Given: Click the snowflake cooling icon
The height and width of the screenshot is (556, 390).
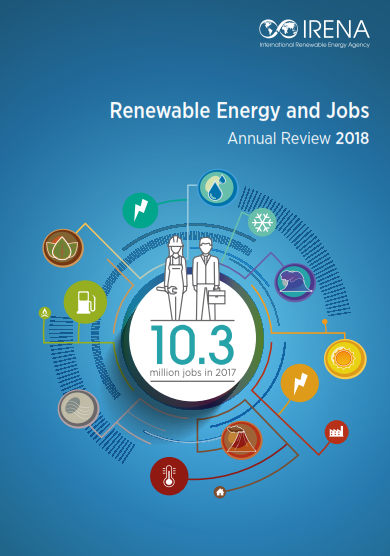Looking at the screenshot, I should [262, 222].
